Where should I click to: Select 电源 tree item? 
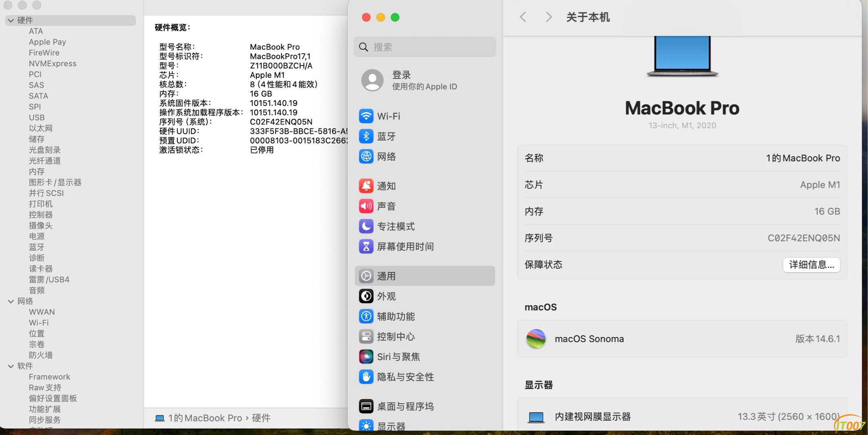coord(37,236)
